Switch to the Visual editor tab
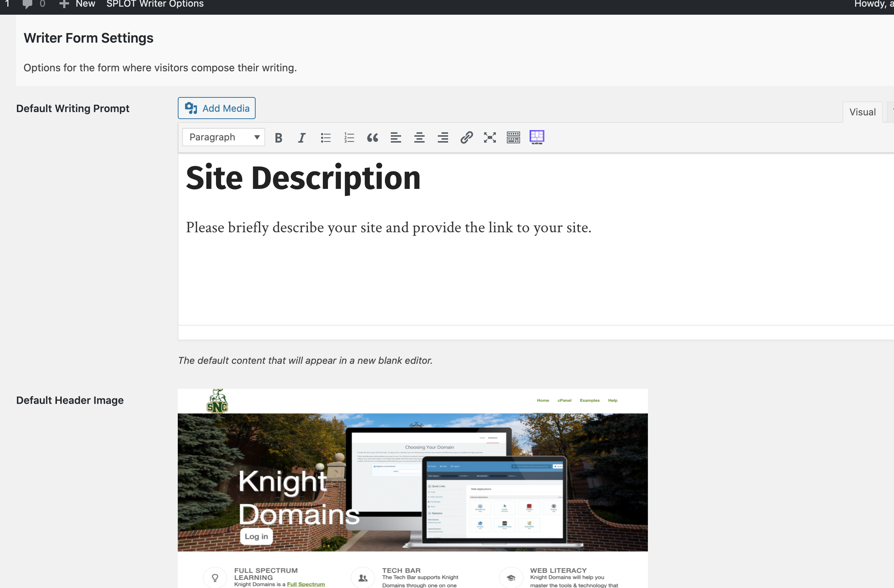Image resolution: width=894 pixels, height=588 pixels. [862, 112]
